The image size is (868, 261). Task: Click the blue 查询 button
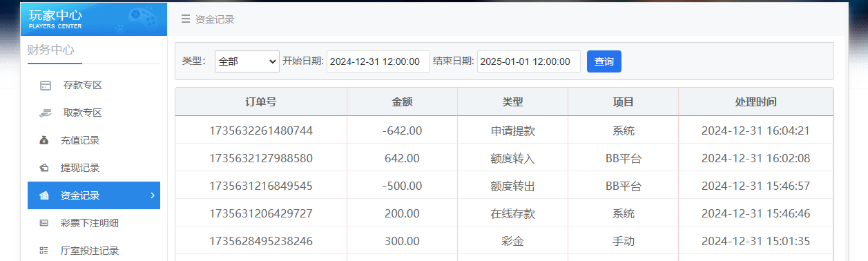(x=604, y=61)
